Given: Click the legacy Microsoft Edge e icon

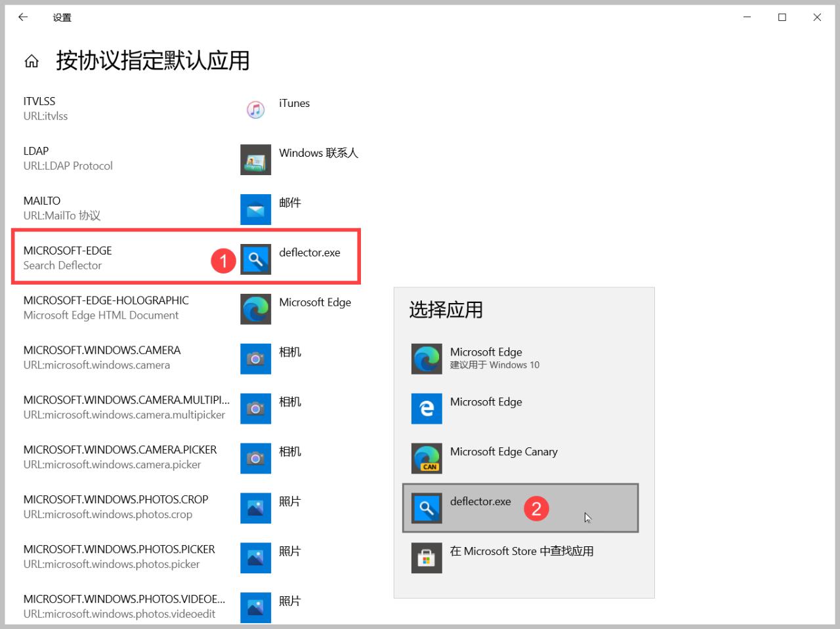Looking at the screenshot, I should 427,409.
